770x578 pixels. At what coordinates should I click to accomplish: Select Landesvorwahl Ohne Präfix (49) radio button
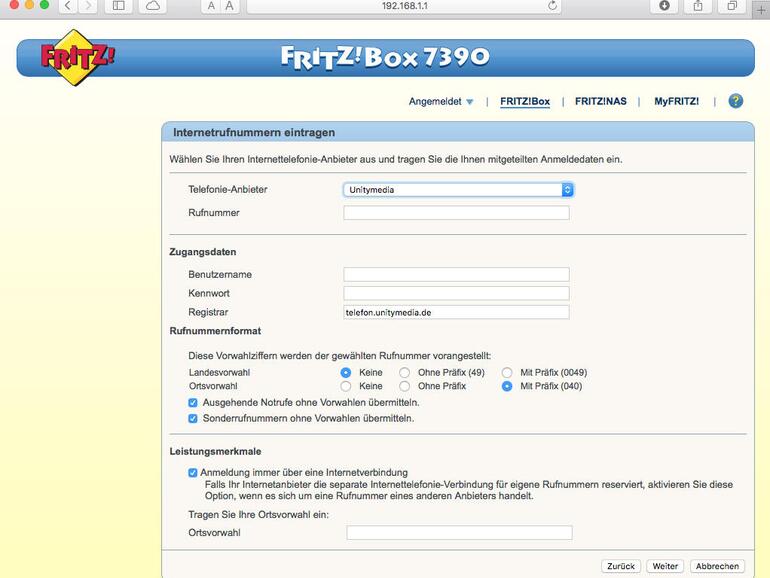pos(404,373)
